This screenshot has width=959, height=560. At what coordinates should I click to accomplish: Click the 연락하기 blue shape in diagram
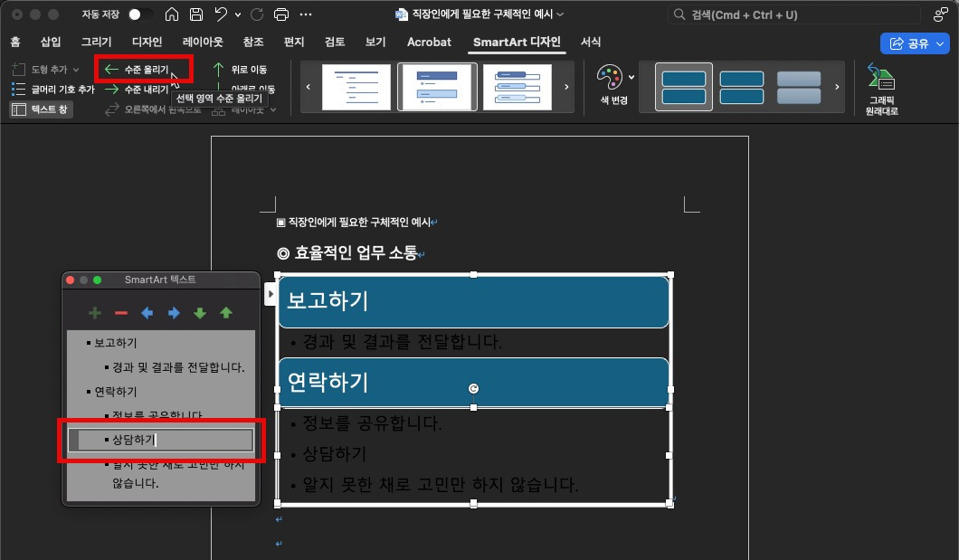(473, 383)
